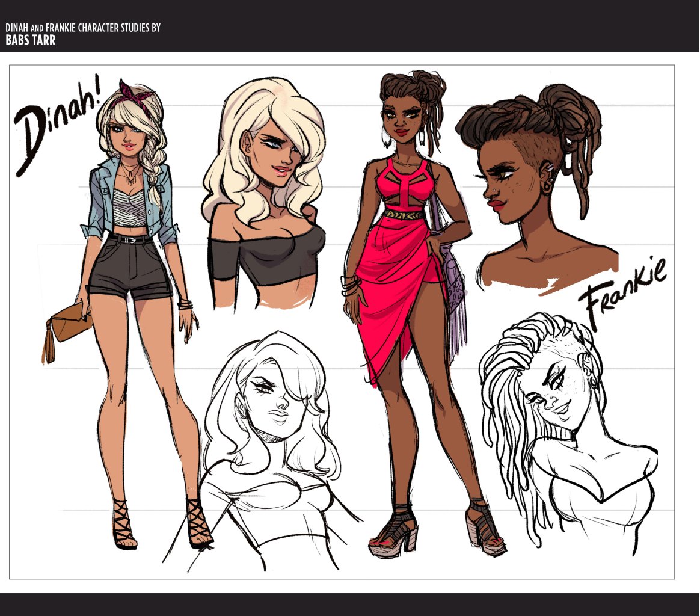Click the "BABS TARR" artist name
Screen dimensions: 700x616
[30, 41]
